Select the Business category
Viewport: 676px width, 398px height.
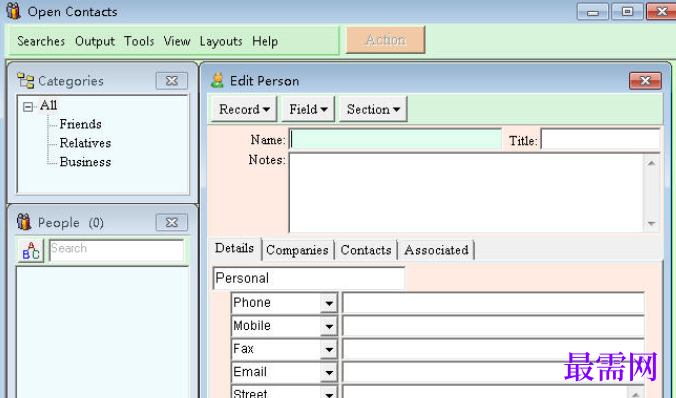tap(85, 162)
